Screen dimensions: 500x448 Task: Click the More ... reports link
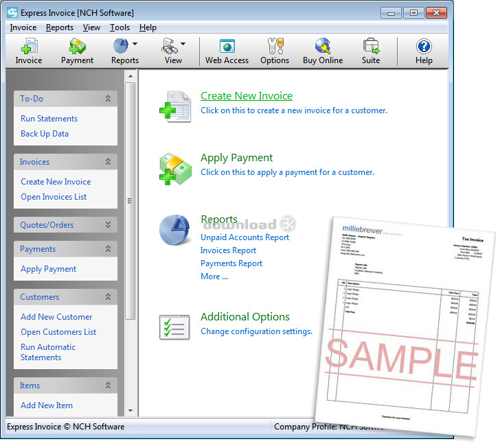click(x=214, y=276)
